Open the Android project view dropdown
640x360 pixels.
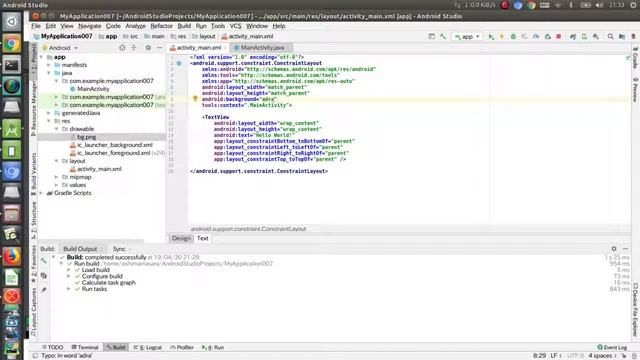coord(60,48)
